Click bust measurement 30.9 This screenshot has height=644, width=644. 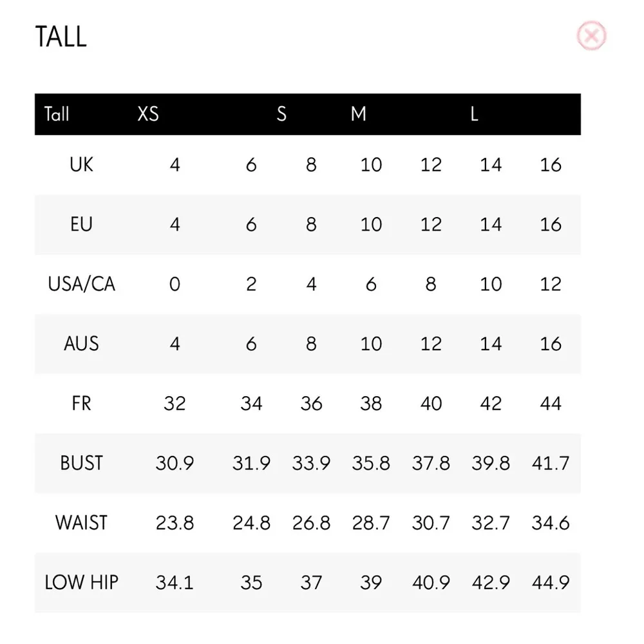tap(175, 463)
